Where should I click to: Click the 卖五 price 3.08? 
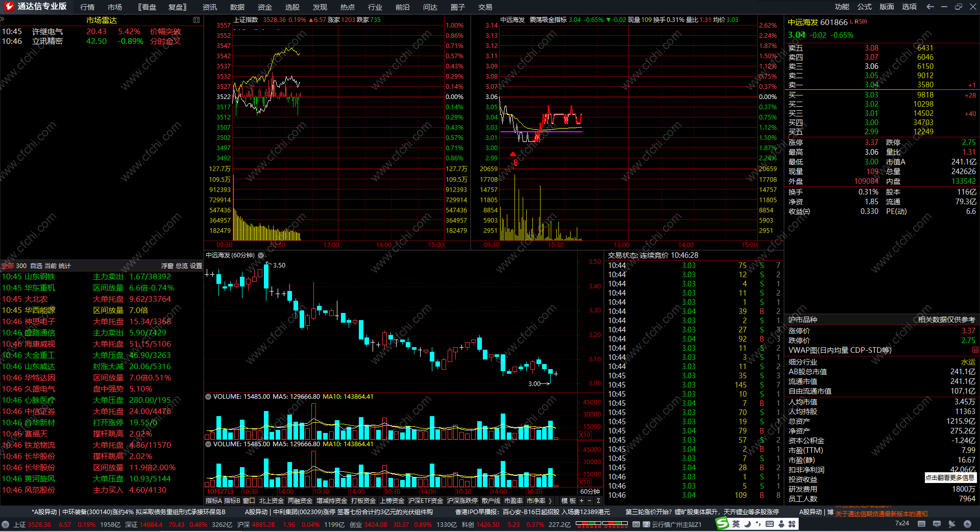tap(871, 48)
